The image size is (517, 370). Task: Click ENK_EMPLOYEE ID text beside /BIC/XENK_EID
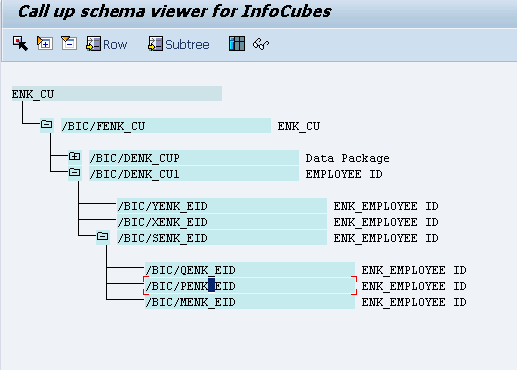pyautogui.click(x=386, y=222)
